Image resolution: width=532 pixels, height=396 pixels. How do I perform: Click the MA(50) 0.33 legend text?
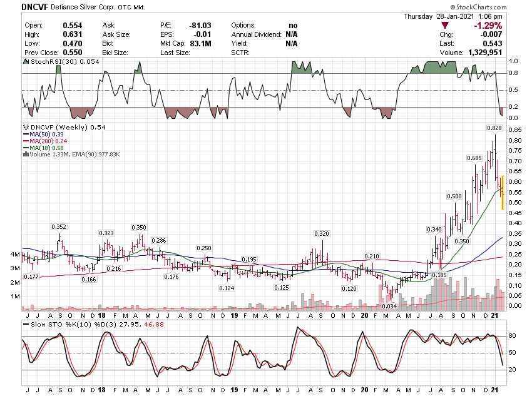pos(46,135)
